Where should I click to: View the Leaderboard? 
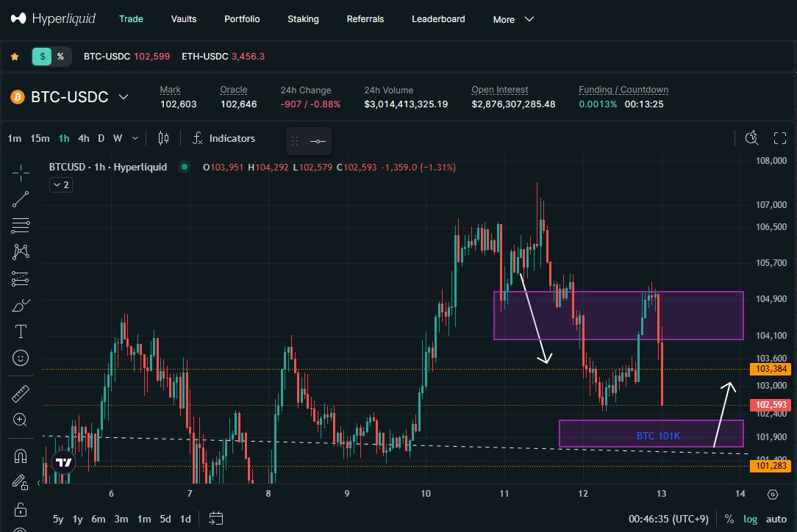[x=438, y=19]
